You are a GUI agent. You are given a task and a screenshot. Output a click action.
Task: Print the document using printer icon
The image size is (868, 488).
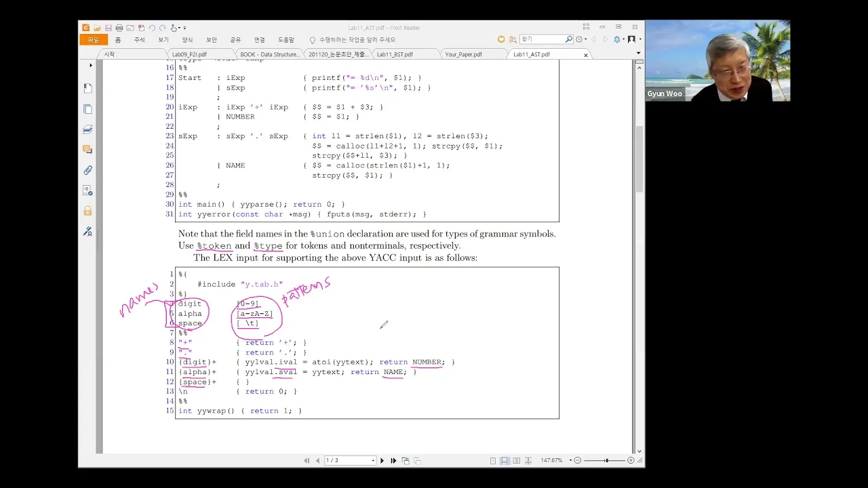click(x=119, y=28)
